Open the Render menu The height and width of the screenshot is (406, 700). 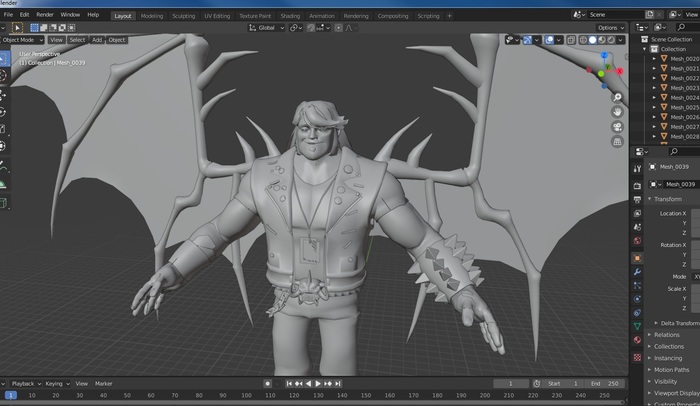click(45, 15)
